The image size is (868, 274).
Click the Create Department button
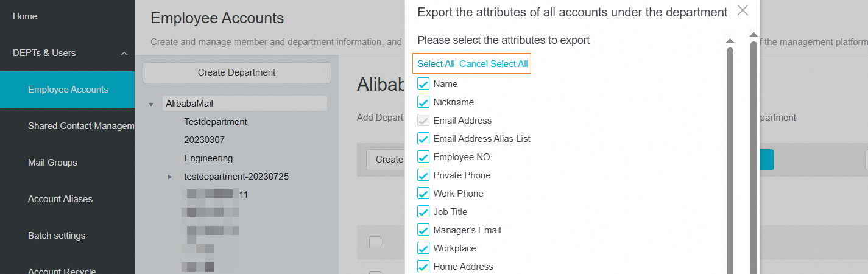(x=236, y=72)
